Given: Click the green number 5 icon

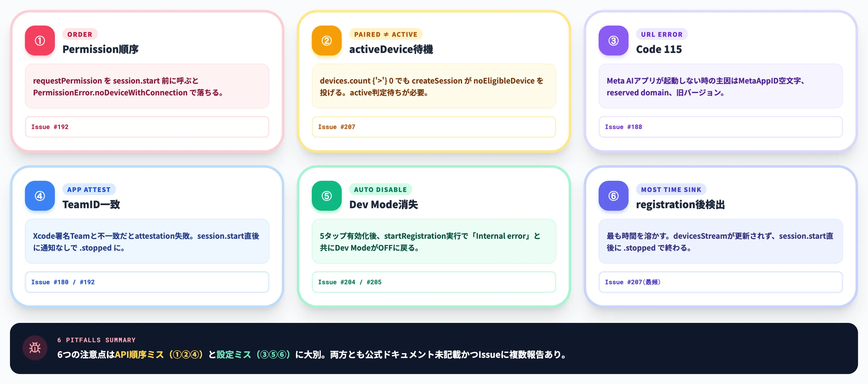Looking at the screenshot, I should point(326,196).
